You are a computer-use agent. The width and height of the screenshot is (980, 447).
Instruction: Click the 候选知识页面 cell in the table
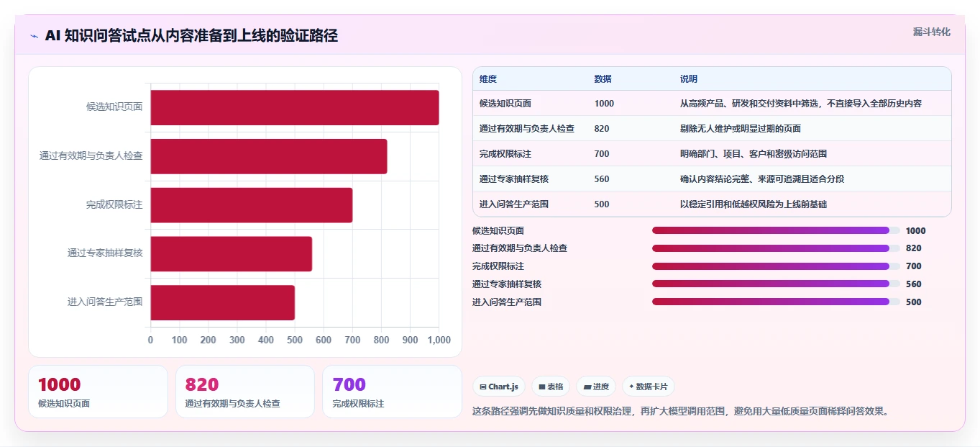[505, 104]
